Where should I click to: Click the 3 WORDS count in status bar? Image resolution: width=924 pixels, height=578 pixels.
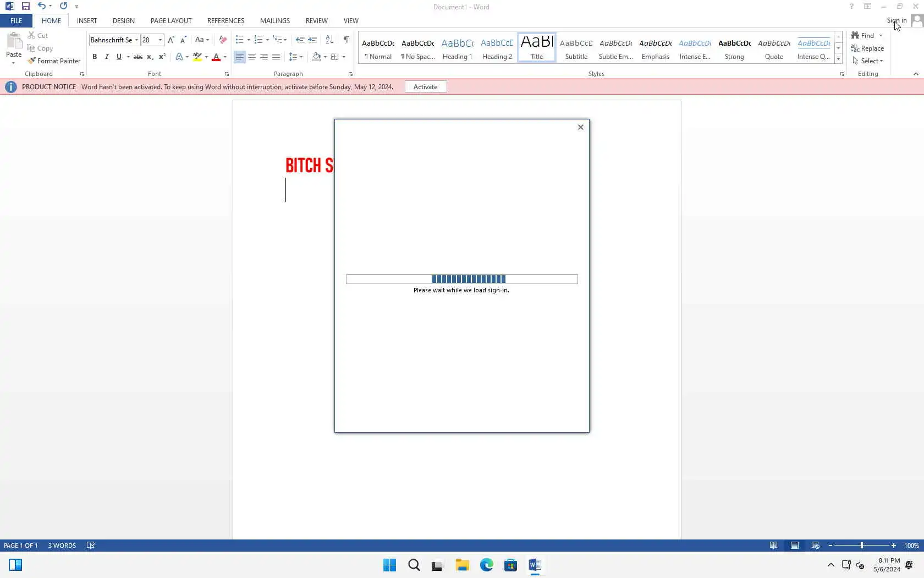tap(62, 546)
